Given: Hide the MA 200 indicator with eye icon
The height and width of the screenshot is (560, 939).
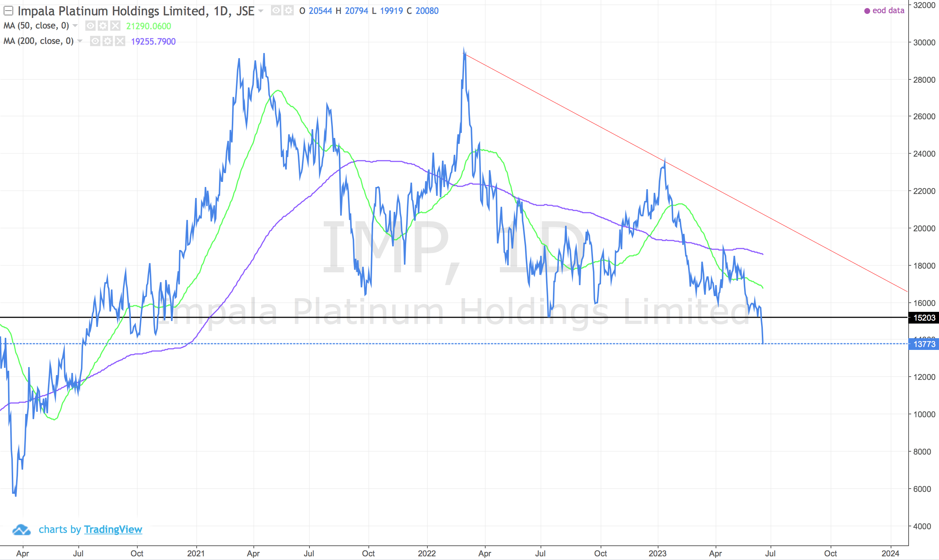Looking at the screenshot, I should coord(95,41).
